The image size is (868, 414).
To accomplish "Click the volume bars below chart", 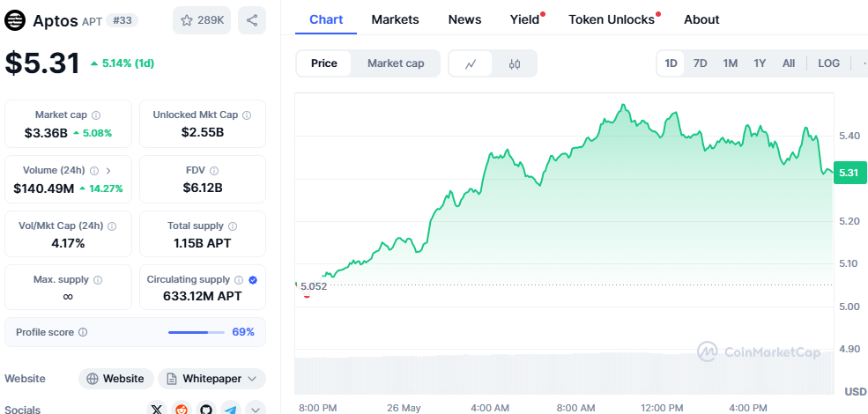I will pyautogui.click(x=563, y=373).
